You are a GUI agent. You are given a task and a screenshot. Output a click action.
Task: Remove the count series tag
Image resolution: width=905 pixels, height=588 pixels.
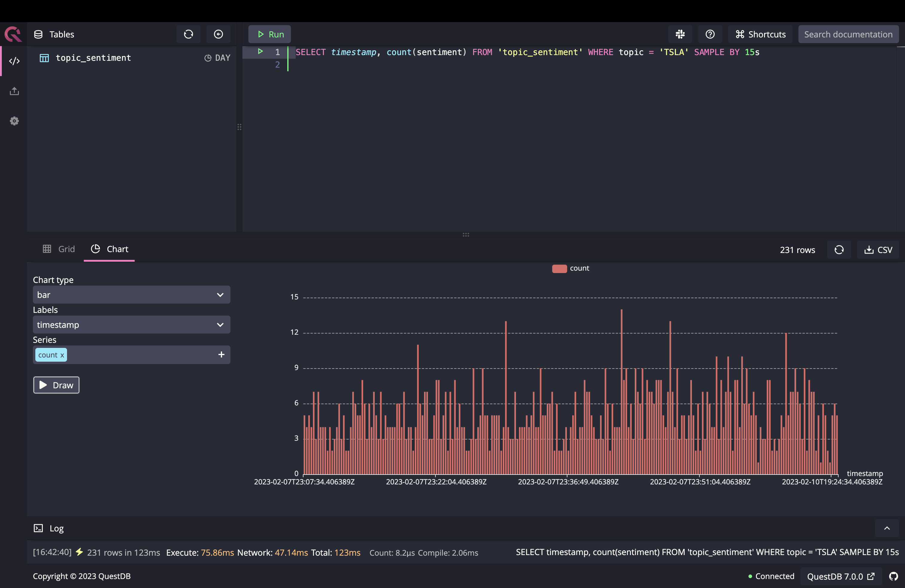click(62, 355)
